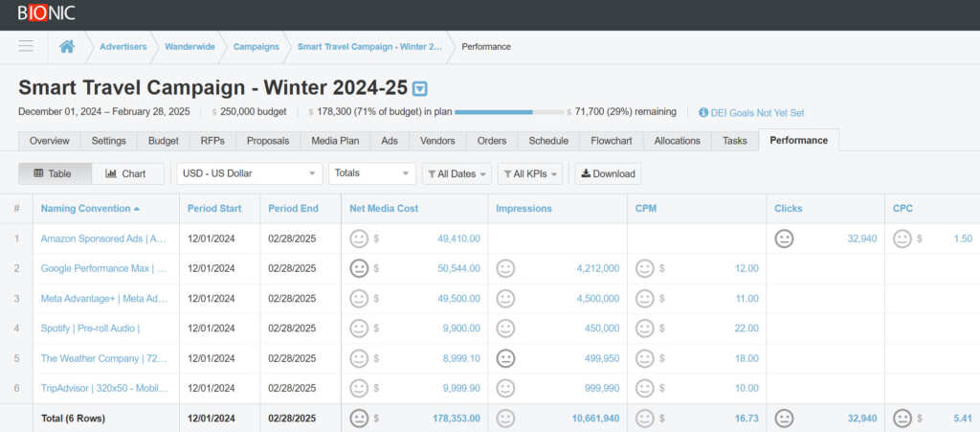The height and width of the screenshot is (432, 980).
Task: Click smiley in Amazon Net Media Cost
Action: [x=359, y=239]
